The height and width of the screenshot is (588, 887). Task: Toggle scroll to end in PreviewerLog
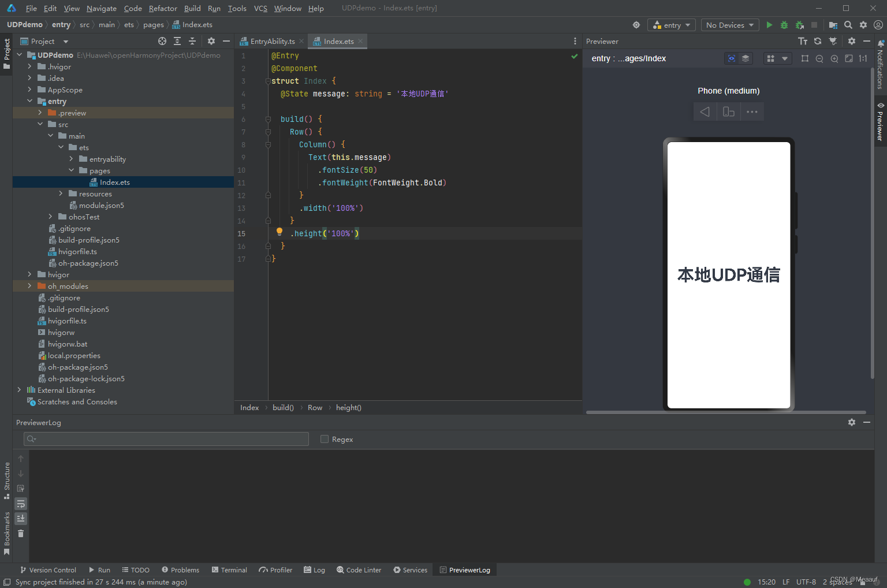tap(21, 518)
